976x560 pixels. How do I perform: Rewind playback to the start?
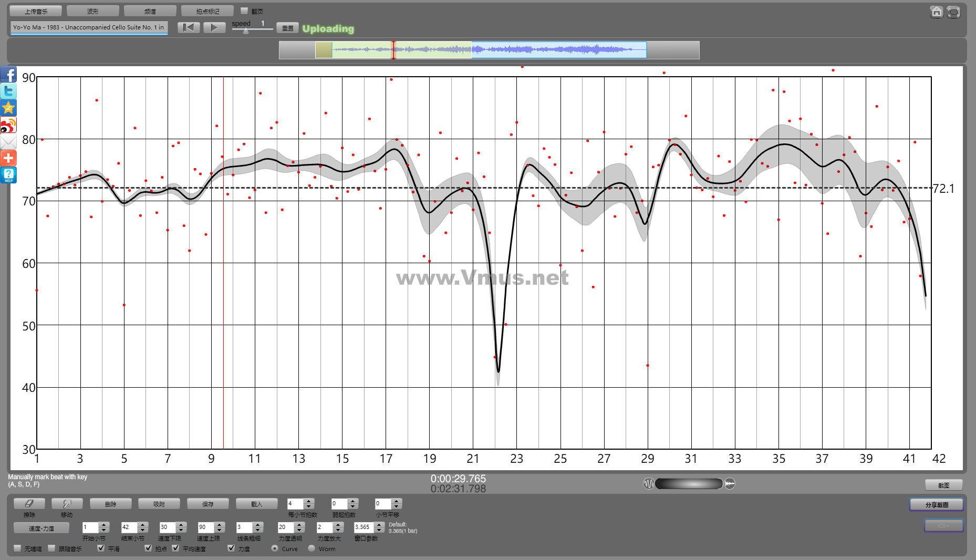coord(189,28)
